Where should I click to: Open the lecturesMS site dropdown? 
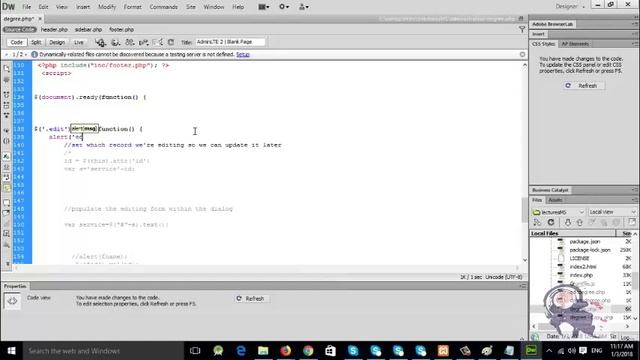coord(558,212)
